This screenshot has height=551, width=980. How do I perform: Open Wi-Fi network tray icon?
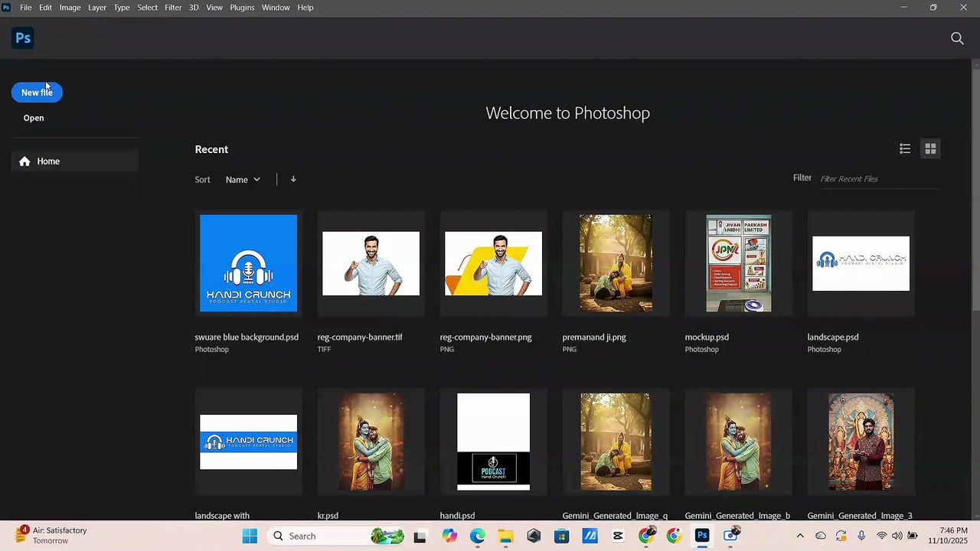coord(882,536)
